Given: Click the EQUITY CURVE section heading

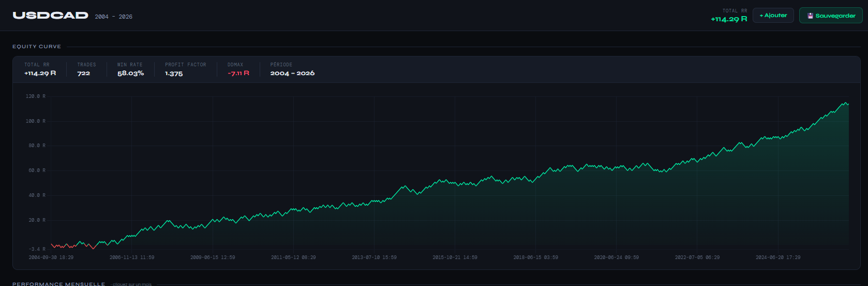Looking at the screenshot, I should click(x=37, y=47).
